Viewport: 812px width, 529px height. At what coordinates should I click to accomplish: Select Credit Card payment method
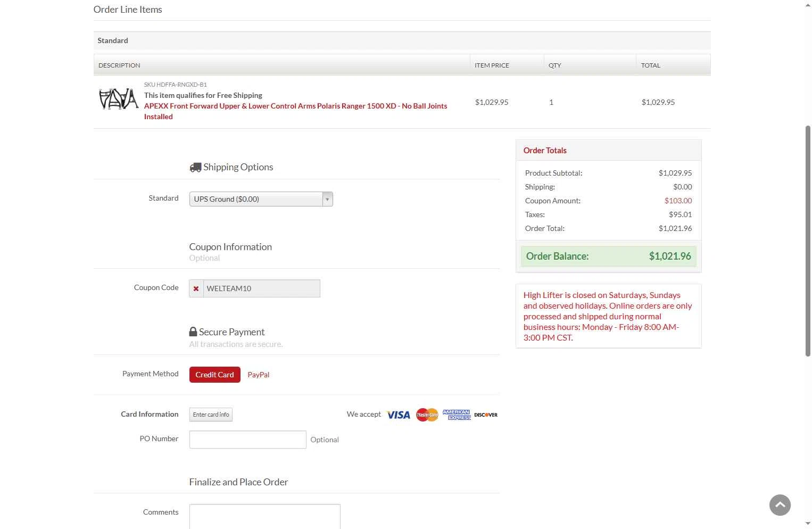point(214,375)
